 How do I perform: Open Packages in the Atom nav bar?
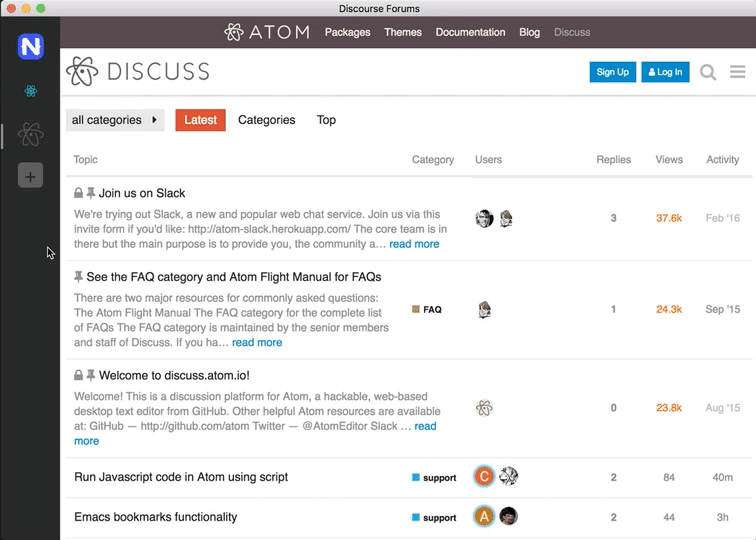(347, 32)
